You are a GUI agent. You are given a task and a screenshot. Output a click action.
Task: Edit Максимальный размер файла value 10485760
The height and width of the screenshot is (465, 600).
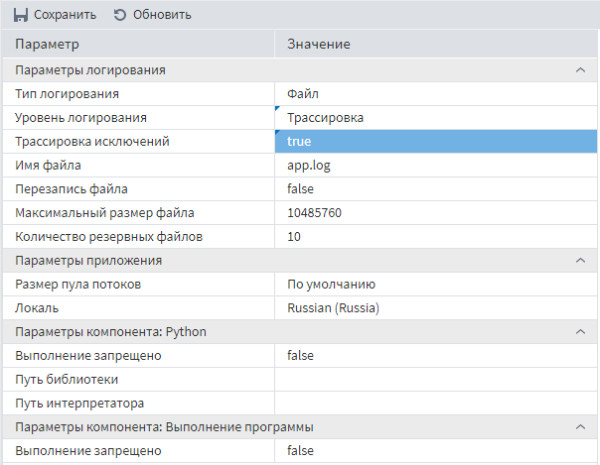(x=436, y=212)
